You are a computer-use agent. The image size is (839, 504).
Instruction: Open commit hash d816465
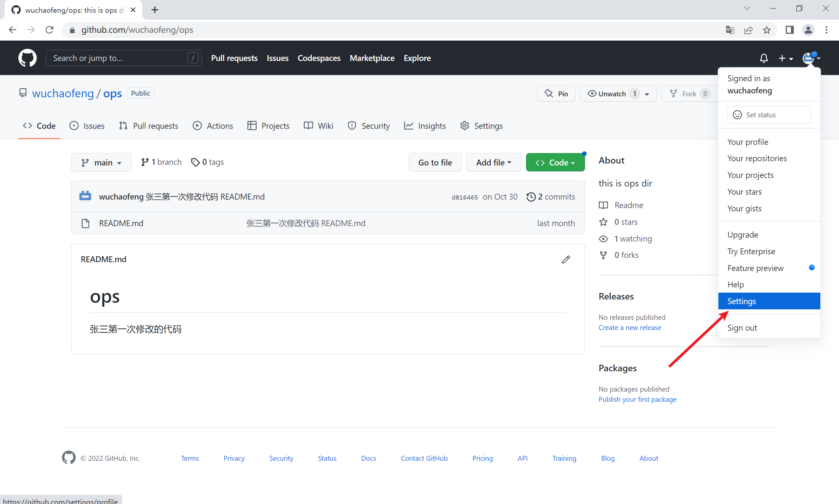464,197
